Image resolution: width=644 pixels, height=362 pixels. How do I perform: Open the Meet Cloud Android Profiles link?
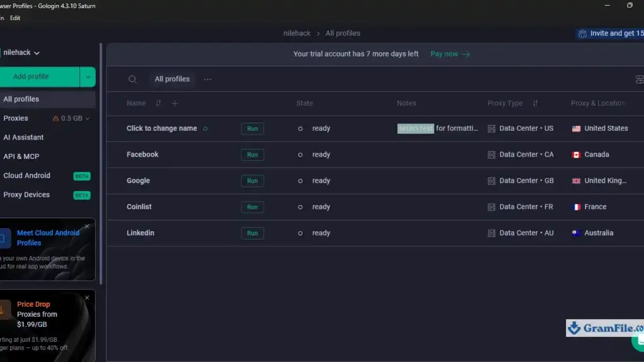48,238
